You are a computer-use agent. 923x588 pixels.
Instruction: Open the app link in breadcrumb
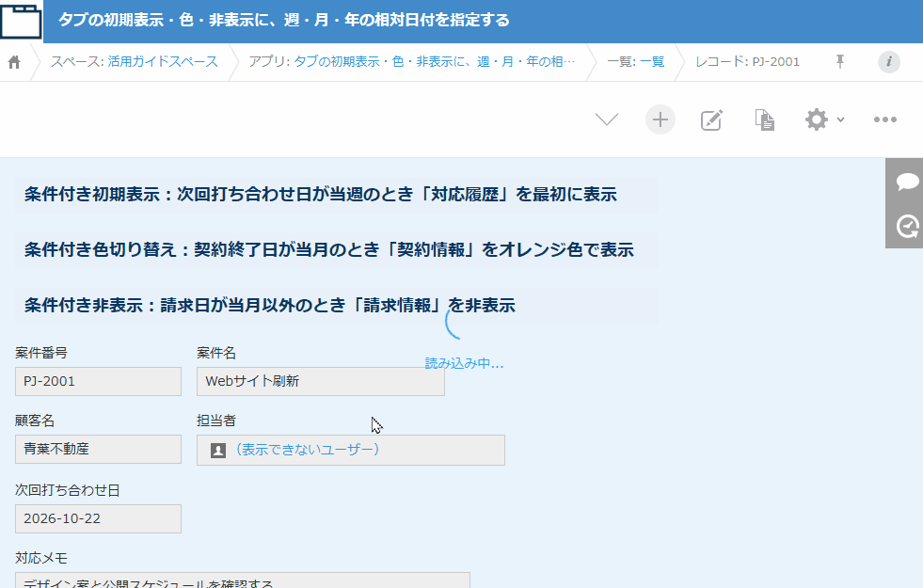click(434, 62)
